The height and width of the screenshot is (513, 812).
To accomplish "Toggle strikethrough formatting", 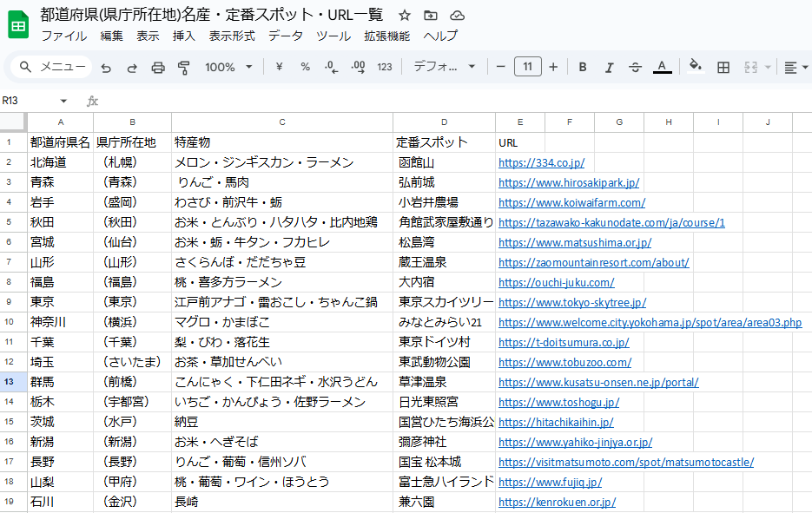I will (635, 66).
